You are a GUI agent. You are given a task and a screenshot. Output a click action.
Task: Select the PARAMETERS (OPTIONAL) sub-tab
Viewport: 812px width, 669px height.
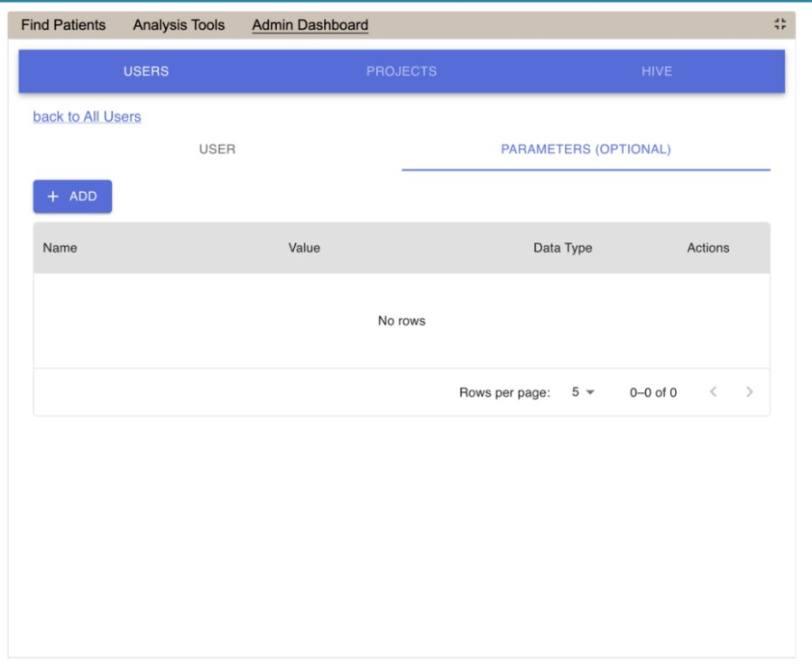pos(586,150)
